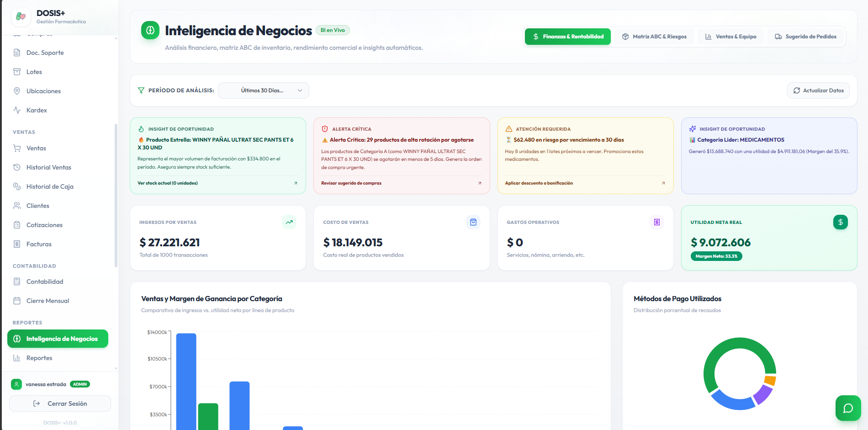Click the Clientes people icon
Viewport: 868px width, 430px height.
point(17,206)
